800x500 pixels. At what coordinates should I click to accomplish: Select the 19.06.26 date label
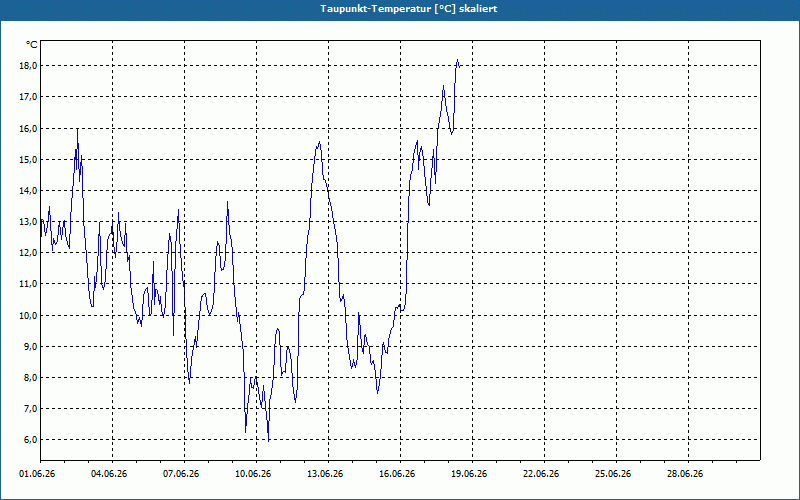pos(469,474)
